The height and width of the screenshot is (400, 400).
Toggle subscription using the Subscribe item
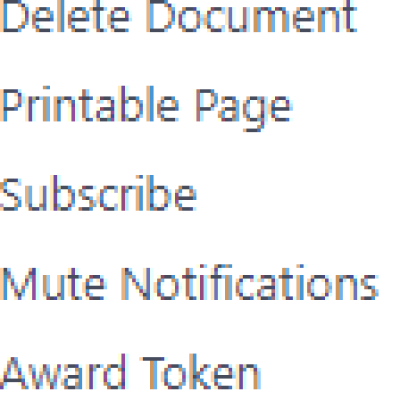coord(98,193)
